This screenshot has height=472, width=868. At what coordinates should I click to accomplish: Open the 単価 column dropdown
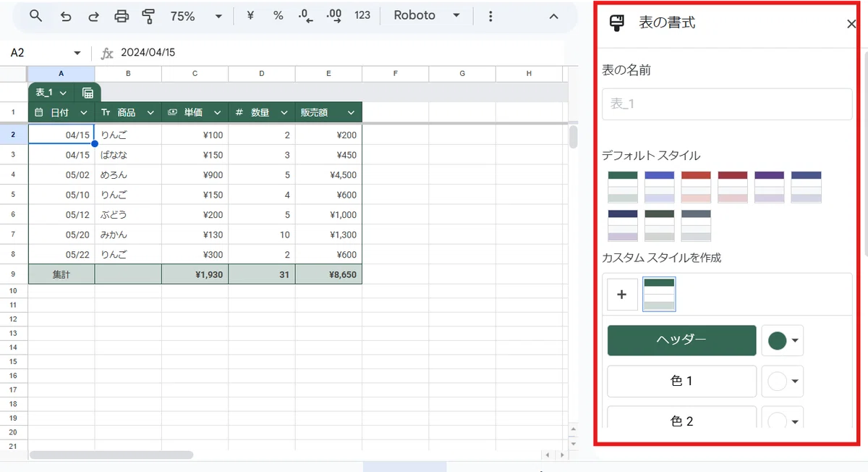click(x=217, y=113)
